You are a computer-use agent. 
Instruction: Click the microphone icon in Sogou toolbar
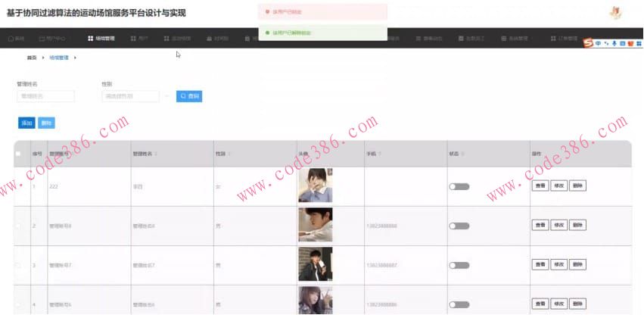(x=614, y=43)
